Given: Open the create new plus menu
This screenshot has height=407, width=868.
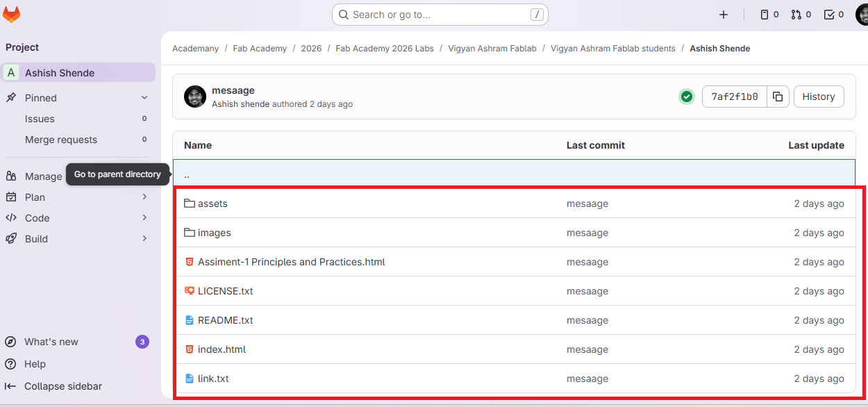Looking at the screenshot, I should 724,15.
